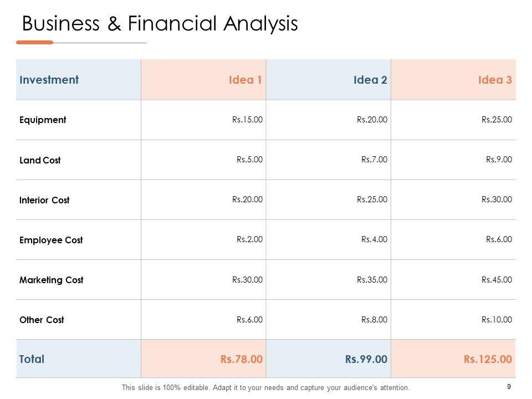
Task: Click the slide number 9
Action: click(509, 387)
